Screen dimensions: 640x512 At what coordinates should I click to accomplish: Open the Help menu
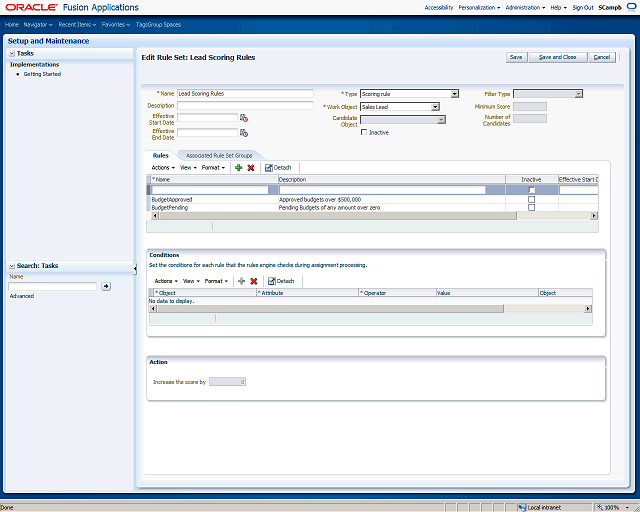[x=558, y=7]
